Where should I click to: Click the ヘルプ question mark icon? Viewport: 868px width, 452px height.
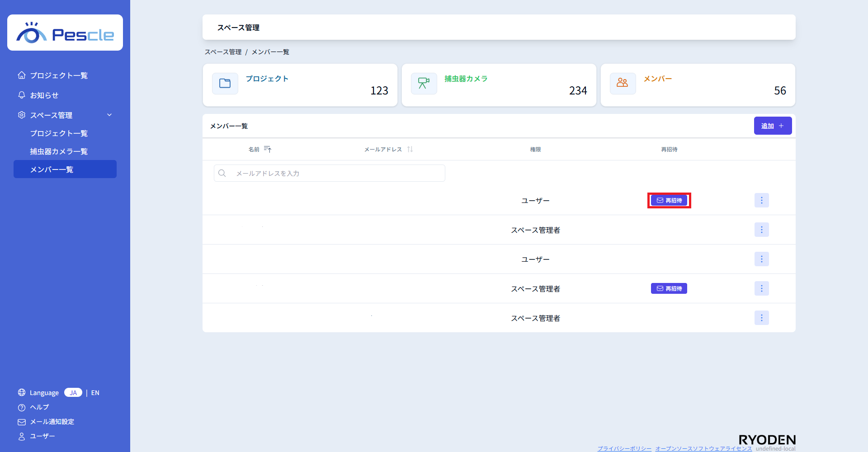point(22,407)
